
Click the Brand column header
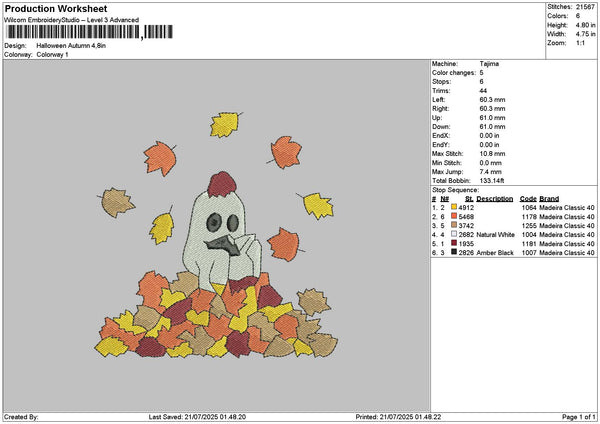click(x=551, y=198)
